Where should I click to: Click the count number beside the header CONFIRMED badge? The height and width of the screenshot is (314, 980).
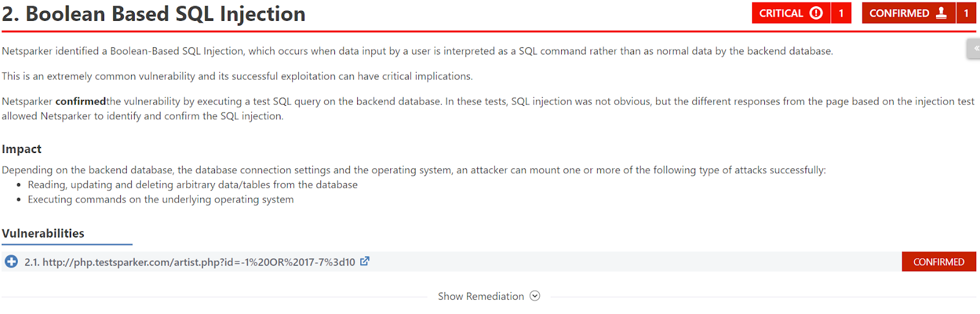click(x=967, y=13)
